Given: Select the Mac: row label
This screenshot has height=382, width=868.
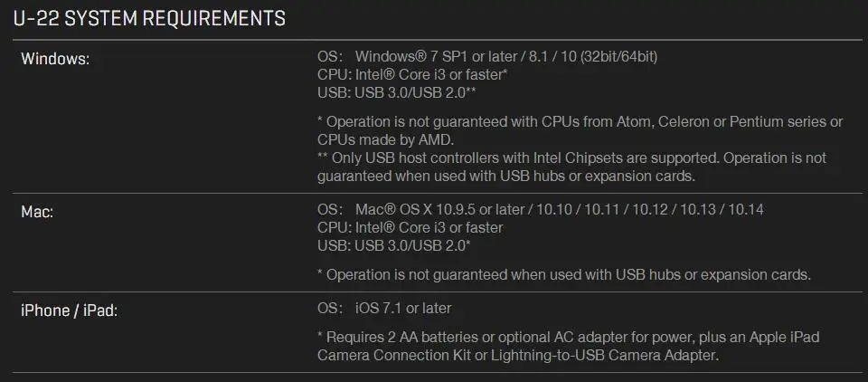Looking at the screenshot, I should [37, 212].
